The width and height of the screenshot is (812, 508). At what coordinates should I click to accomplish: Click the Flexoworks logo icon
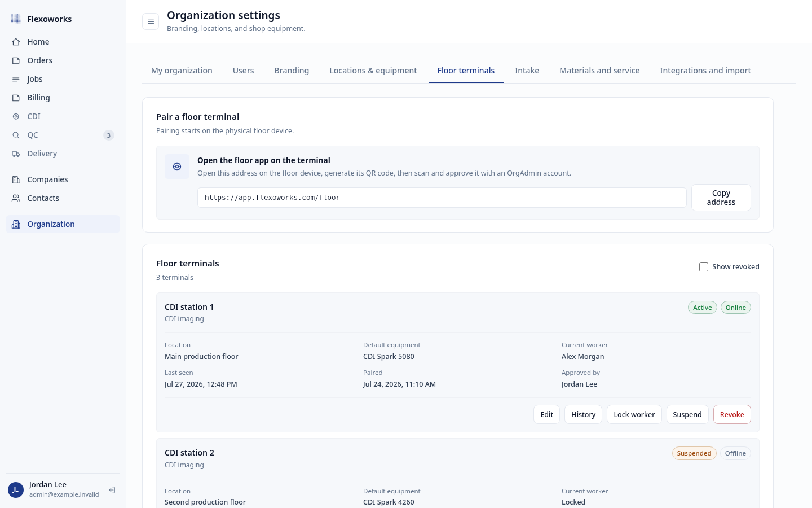tap(16, 19)
